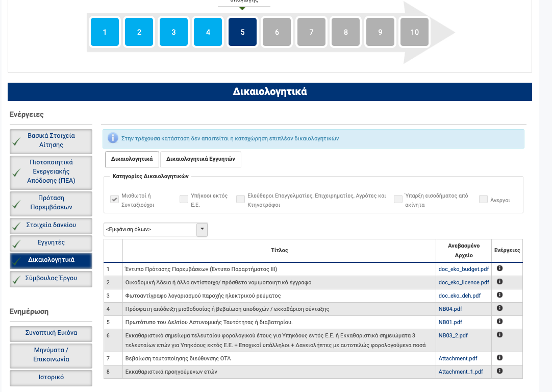Click info icon for NB01.pdf row
The height and width of the screenshot is (392, 552).
click(x=499, y=322)
